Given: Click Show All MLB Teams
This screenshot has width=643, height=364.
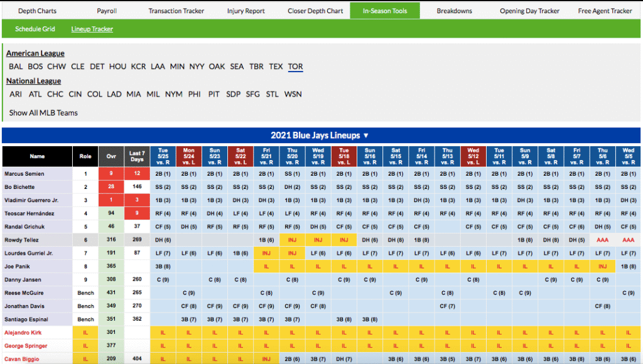Looking at the screenshot, I should tap(43, 113).
